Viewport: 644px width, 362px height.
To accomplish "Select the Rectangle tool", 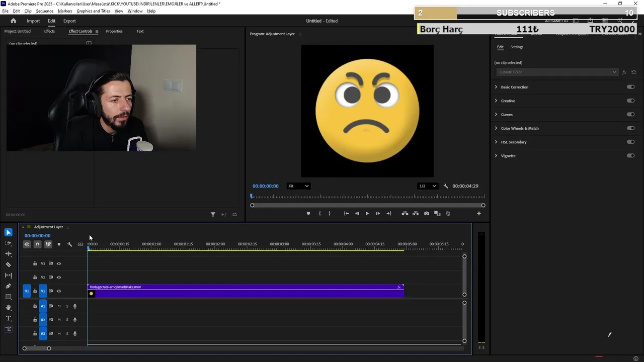I will pos(8,297).
